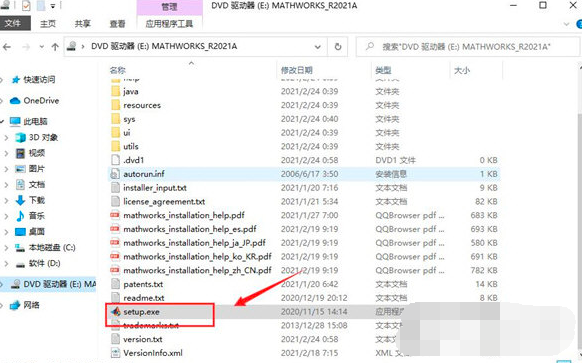The height and width of the screenshot is (363, 582).
Task: Switch to the 查看 ribbon tab
Action: [x=117, y=24]
